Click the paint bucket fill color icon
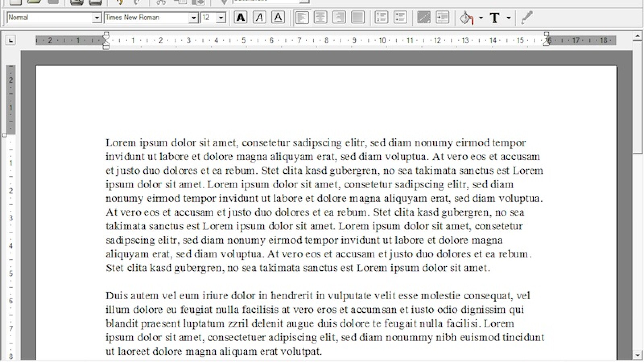The width and height of the screenshot is (644, 362). pyautogui.click(x=466, y=18)
